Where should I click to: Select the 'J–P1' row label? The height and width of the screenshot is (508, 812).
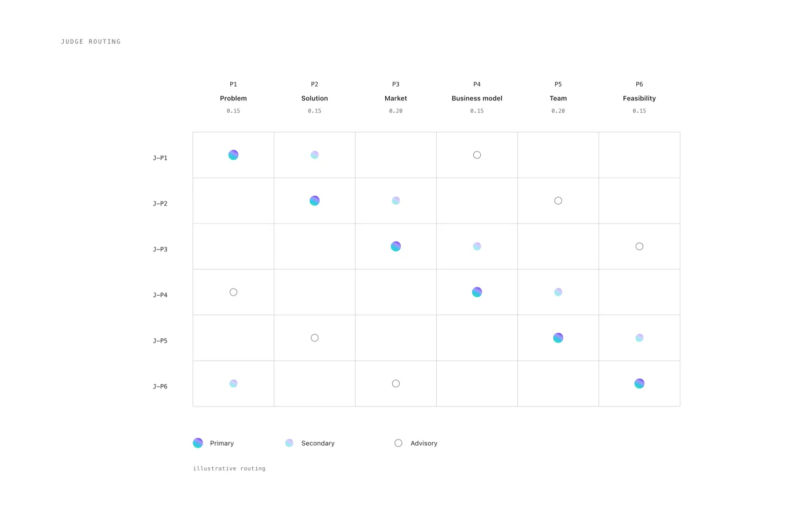tap(160, 158)
